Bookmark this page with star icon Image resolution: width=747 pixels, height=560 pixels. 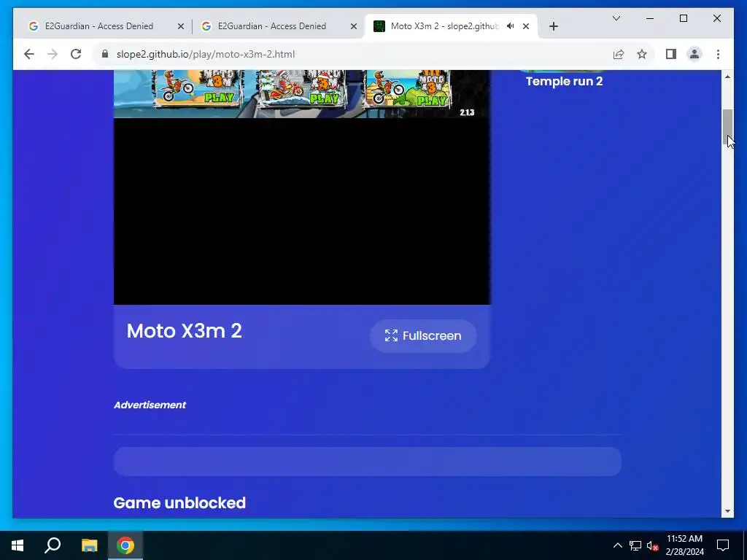coord(642,54)
